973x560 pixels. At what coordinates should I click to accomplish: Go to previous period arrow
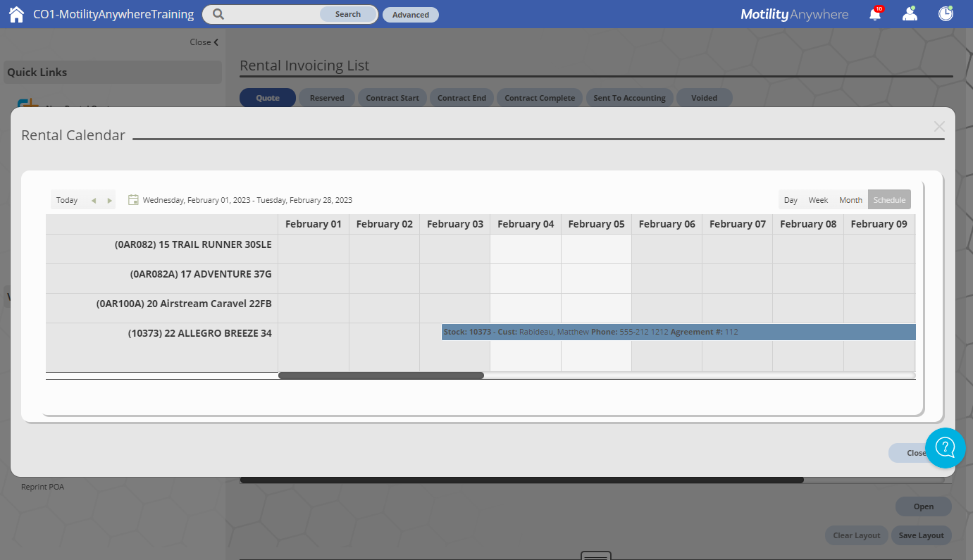pyautogui.click(x=93, y=201)
